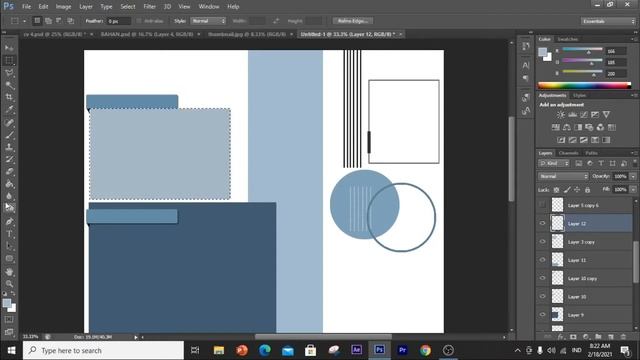
Task: Add a Levels adjustment
Action: pyautogui.click(x=573, y=115)
